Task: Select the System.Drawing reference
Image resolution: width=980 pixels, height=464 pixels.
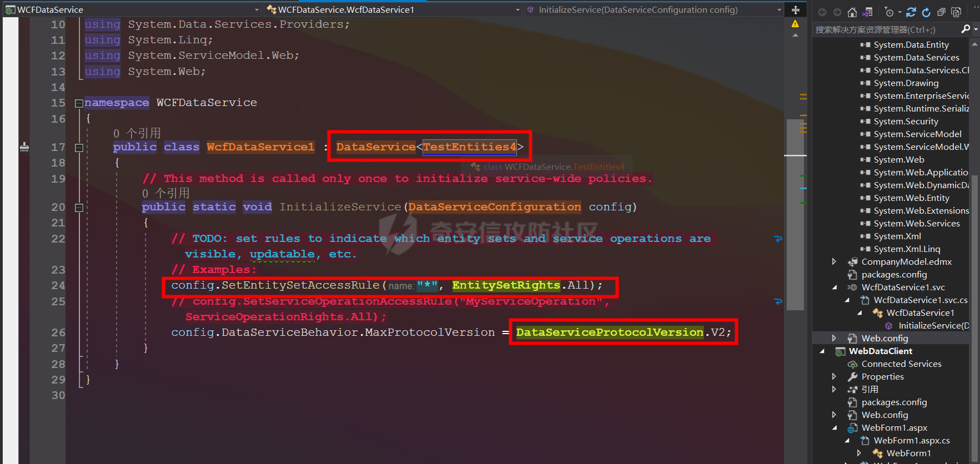Action: click(906, 83)
